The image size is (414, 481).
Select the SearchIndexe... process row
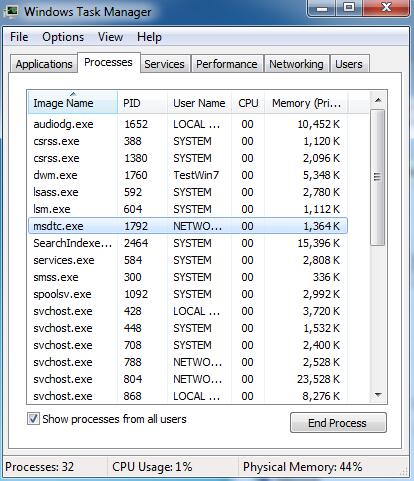188,243
